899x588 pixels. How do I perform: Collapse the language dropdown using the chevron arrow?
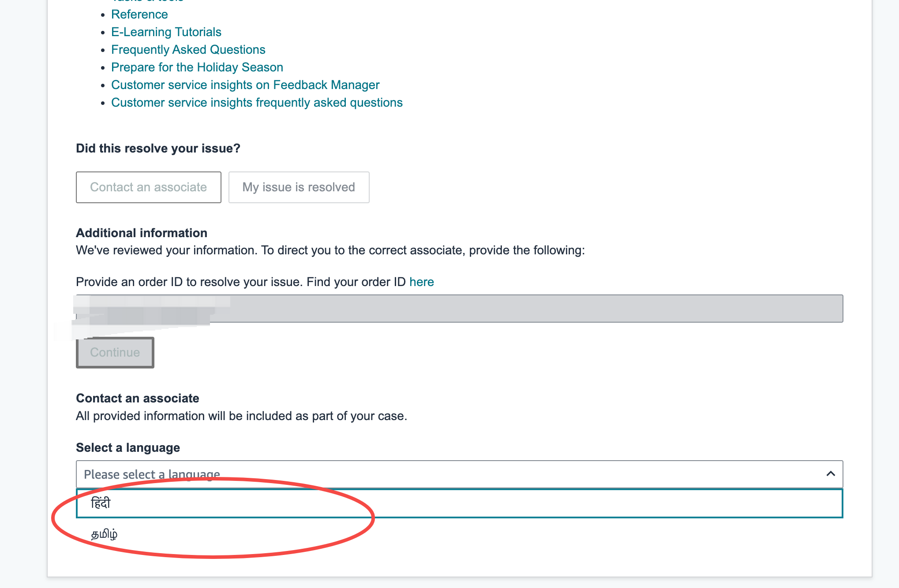(x=831, y=474)
